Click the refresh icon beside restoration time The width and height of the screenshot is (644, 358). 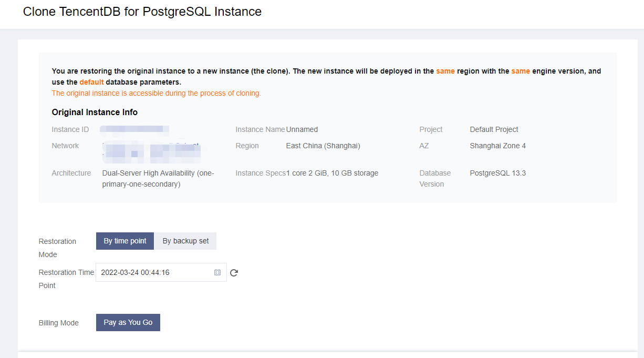234,272
